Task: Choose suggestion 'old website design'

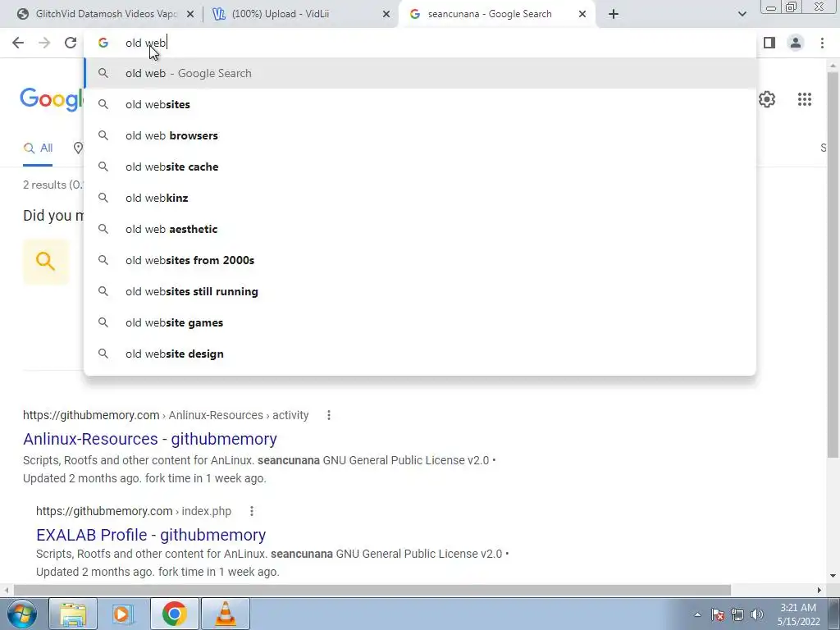Action: click(x=420, y=354)
